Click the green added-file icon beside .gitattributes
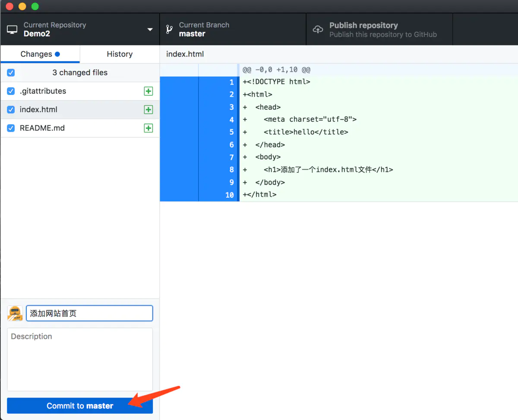Viewport: 518px width, 420px height. 148,91
